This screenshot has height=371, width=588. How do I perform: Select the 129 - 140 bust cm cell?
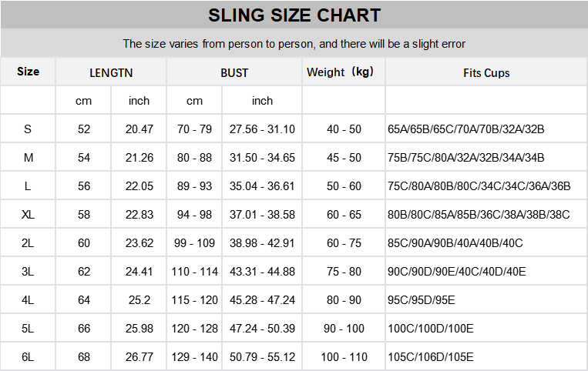[194, 357]
